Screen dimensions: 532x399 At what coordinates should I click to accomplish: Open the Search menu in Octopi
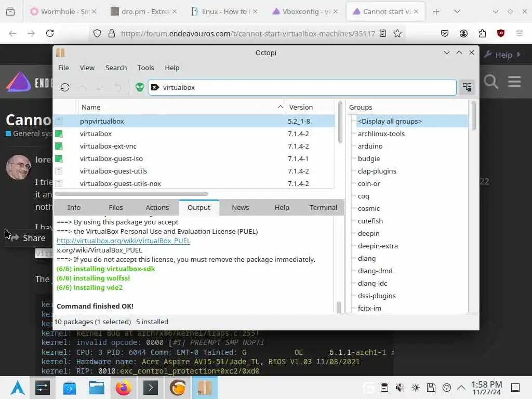click(116, 68)
